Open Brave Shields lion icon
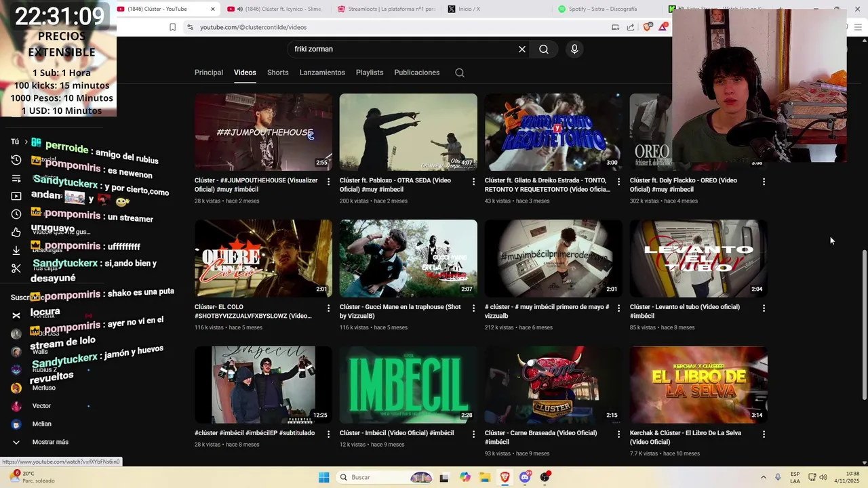Image resolution: width=868 pixels, height=488 pixels. (x=647, y=27)
